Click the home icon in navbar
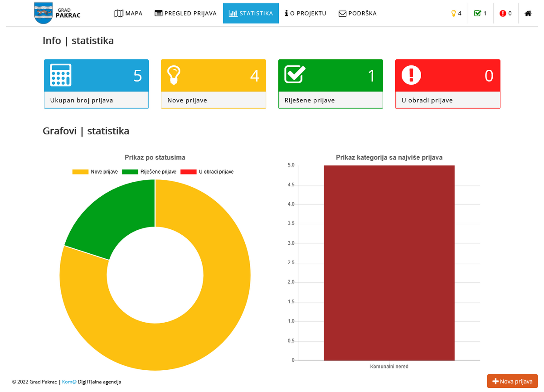Screen dimensions: 544x392 [x=528, y=14]
